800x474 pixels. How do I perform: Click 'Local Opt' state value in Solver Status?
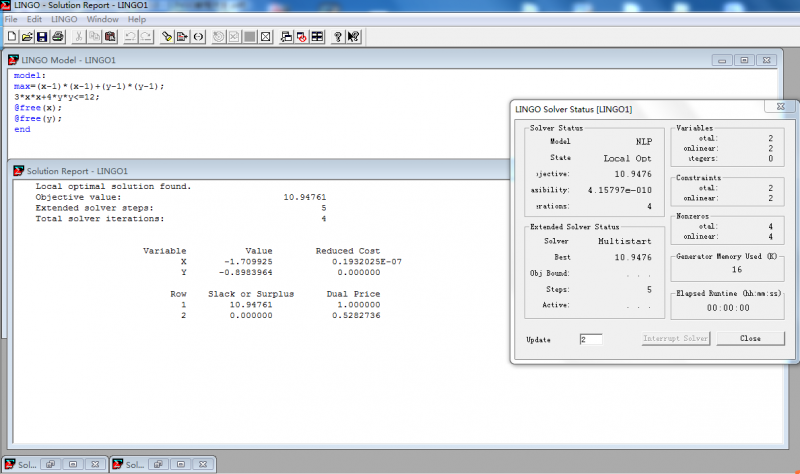pyautogui.click(x=628, y=158)
